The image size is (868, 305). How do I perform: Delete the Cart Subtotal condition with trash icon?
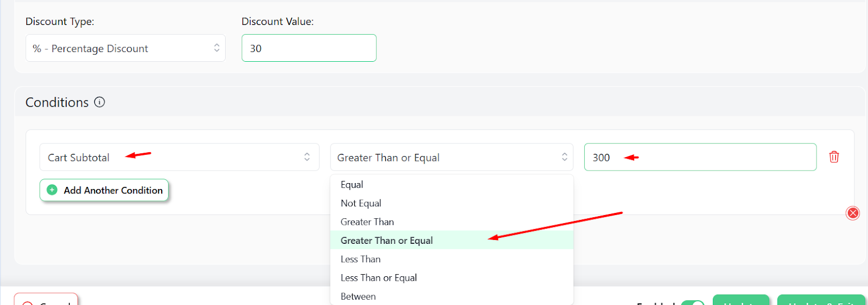tap(834, 157)
